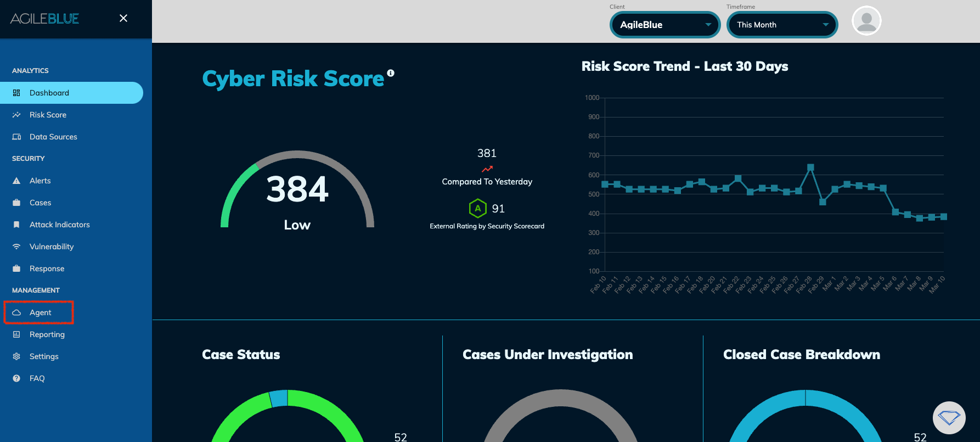Open the Cases section
The width and height of the screenshot is (980, 442).
click(x=40, y=203)
